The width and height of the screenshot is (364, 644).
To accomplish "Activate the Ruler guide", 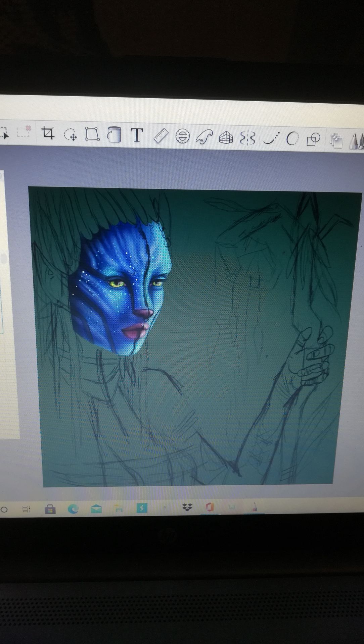I will coord(161,136).
